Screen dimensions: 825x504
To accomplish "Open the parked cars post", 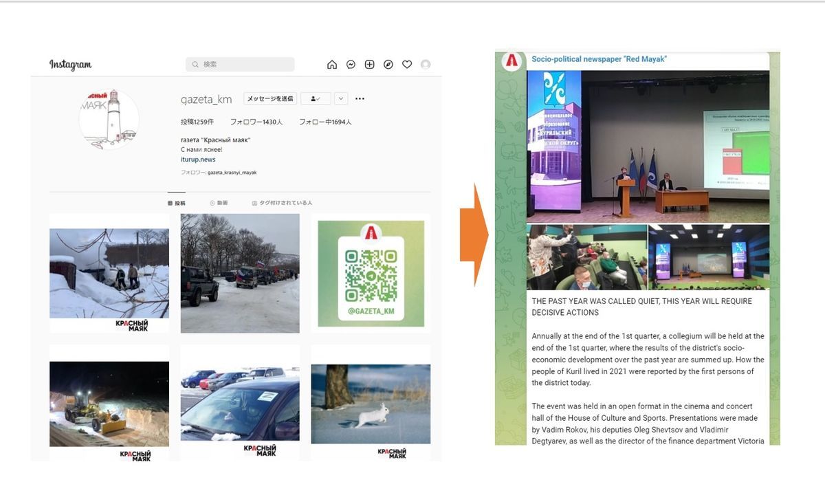I will pos(240,404).
